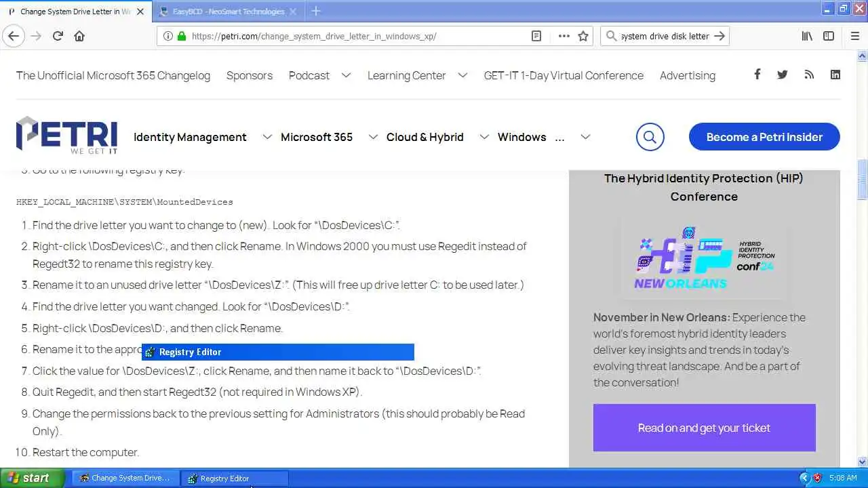Image resolution: width=868 pixels, height=488 pixels.
Task: Open the Library icon in toolbar
Action: click(807, 36)
